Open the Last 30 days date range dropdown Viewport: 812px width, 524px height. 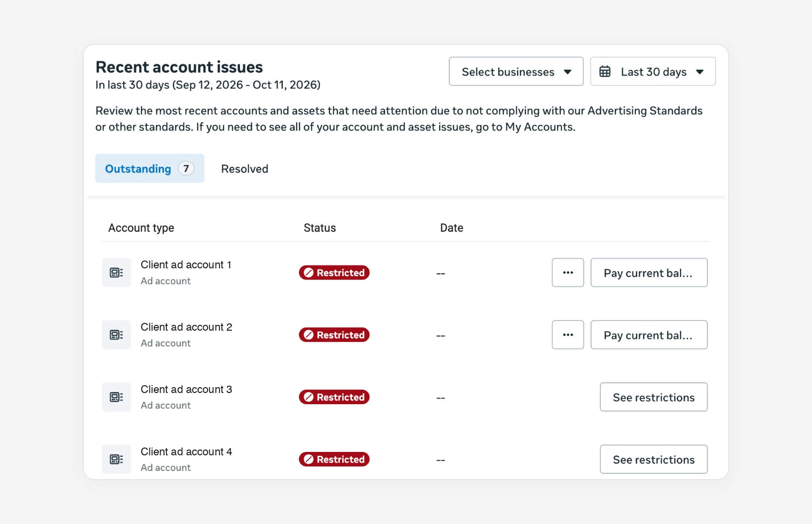[x=653, y=72]
